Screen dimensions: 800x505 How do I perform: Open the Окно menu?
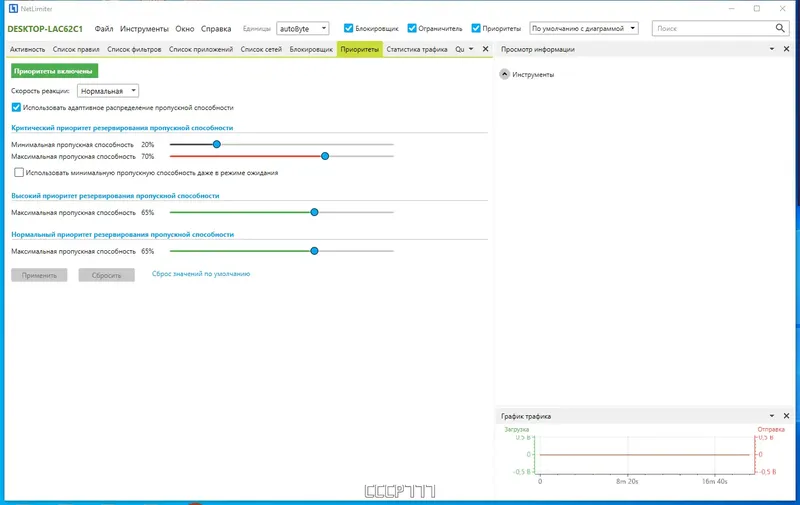point(185,29)
